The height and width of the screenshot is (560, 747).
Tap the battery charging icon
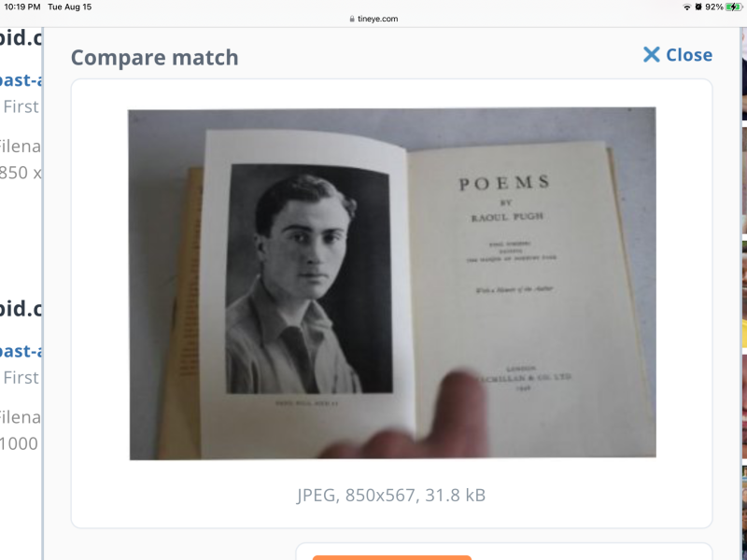coord(734,7)
